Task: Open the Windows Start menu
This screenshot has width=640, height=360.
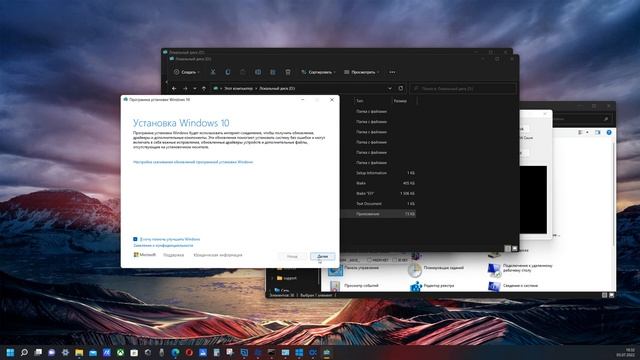Action: tap(10, 352)
